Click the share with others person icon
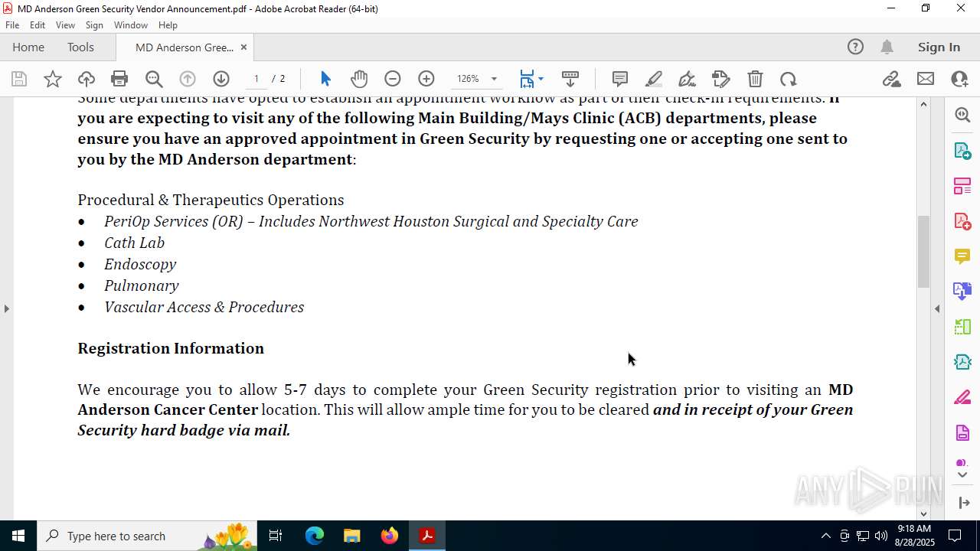This screenshot has width=980, height=551. point(959,79)
